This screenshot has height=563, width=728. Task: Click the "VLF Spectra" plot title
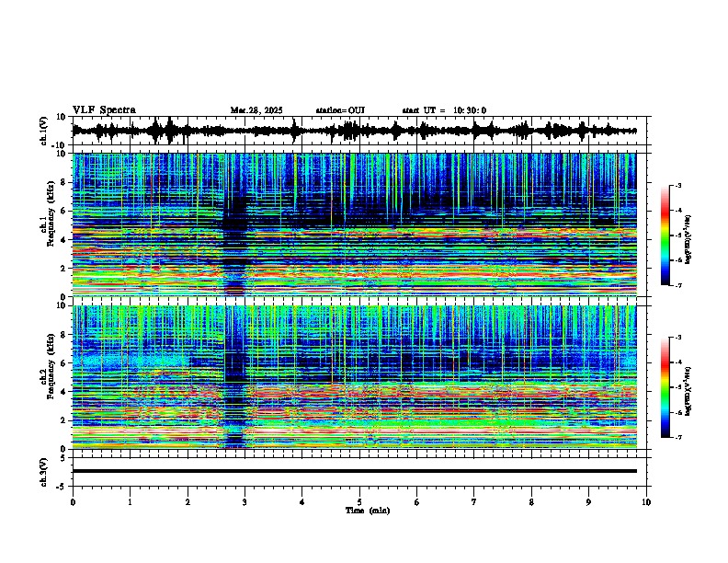pos(104,110)
